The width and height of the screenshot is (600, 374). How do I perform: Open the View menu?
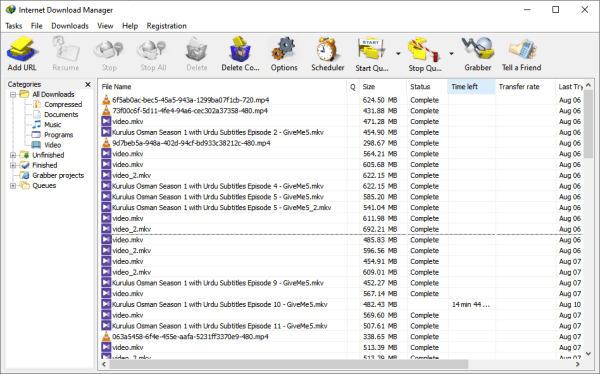click(105, 26)
